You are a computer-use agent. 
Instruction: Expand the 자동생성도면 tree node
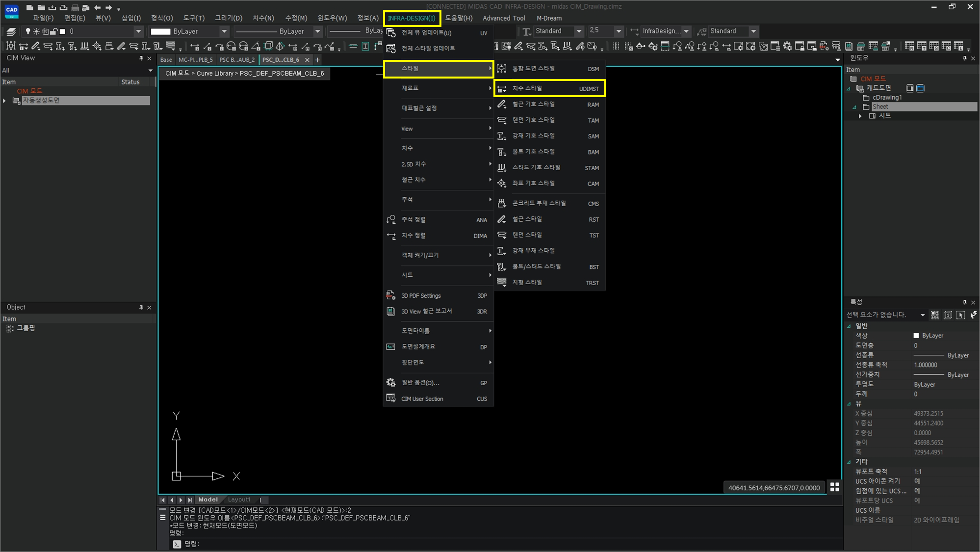coord(5,101)
